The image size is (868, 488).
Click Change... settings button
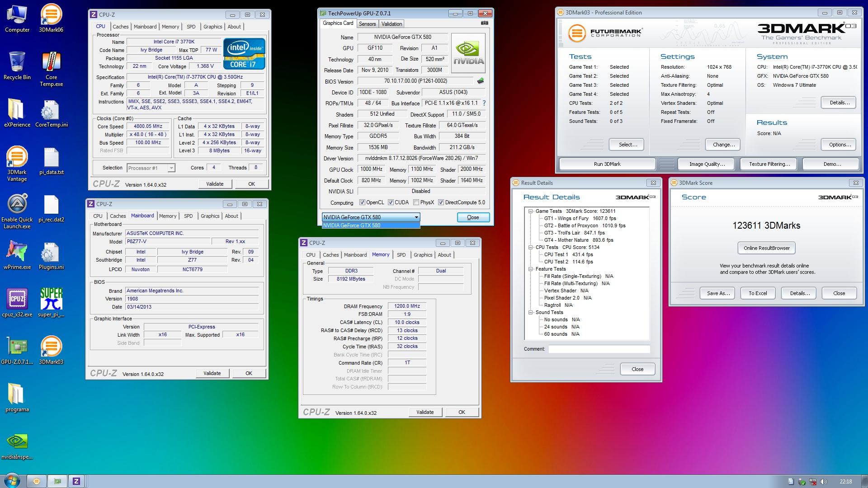[x=723, y=145]
